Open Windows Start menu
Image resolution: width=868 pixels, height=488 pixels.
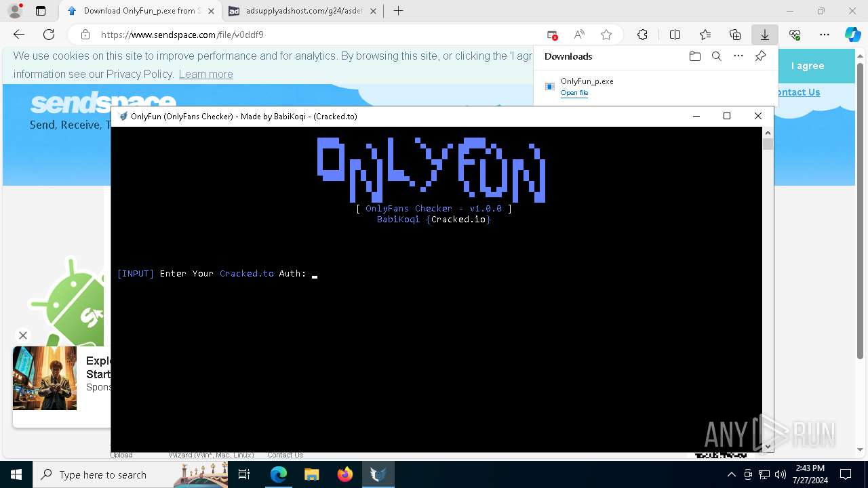16,474
